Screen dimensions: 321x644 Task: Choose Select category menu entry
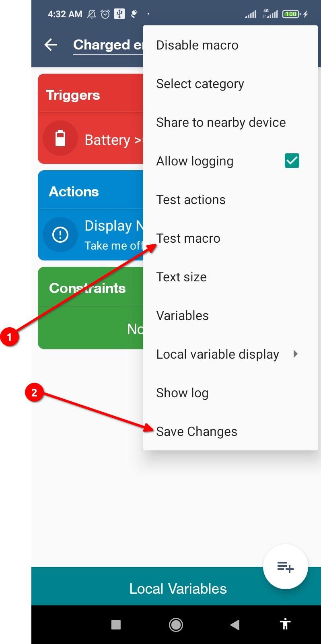point(230,84)
